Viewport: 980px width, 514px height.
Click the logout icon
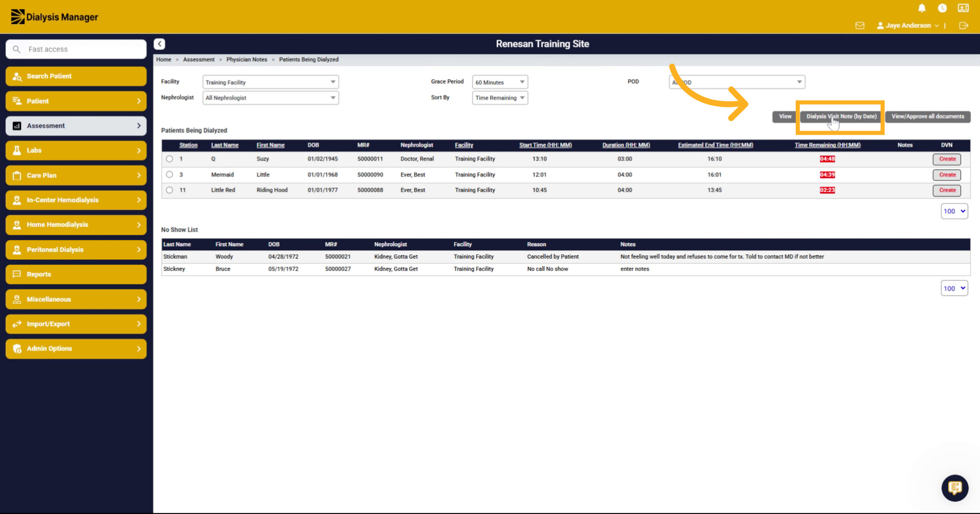964,25
